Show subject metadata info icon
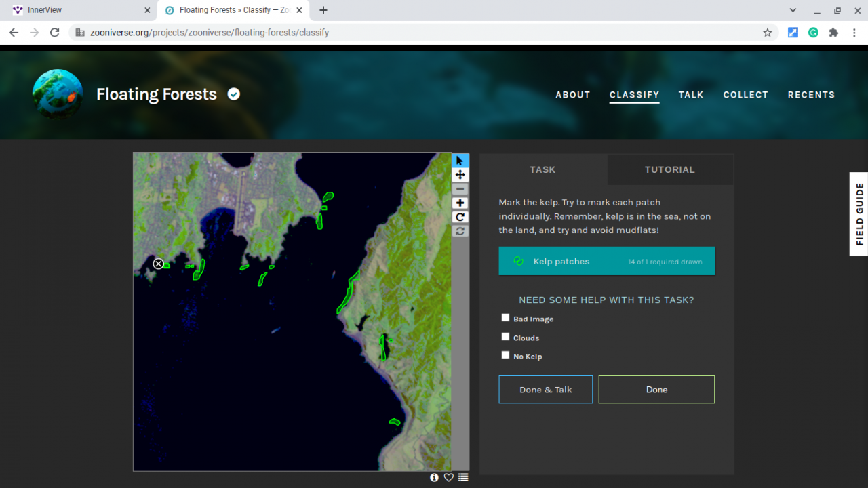The width and height of the screenshot is (868, 488). (434, 477)
